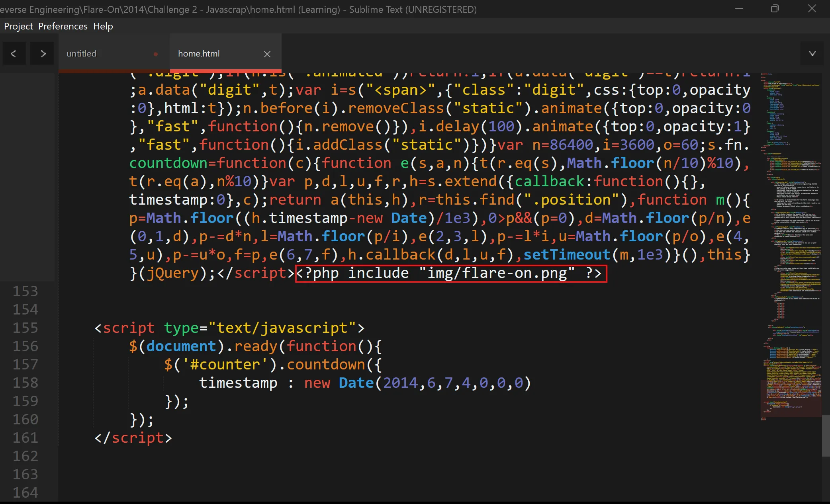Click unsaved dot on untitled tab

pyautogui.click(x=156, y=54)
